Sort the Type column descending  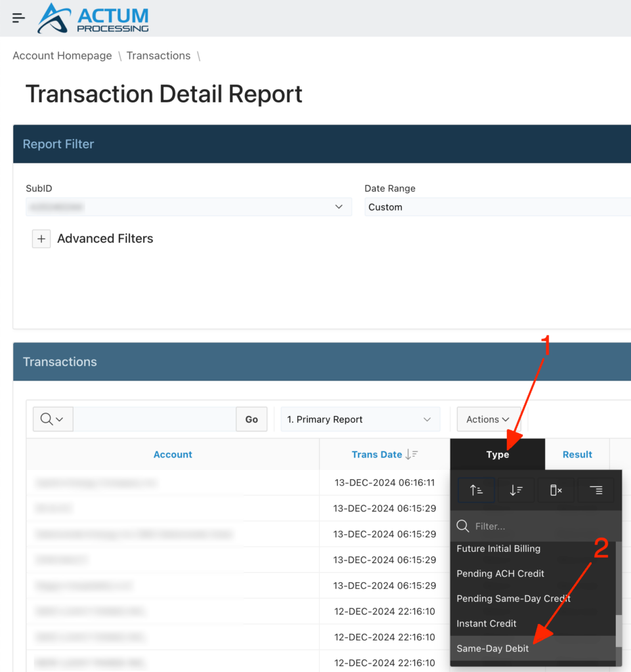coord(516,490)
